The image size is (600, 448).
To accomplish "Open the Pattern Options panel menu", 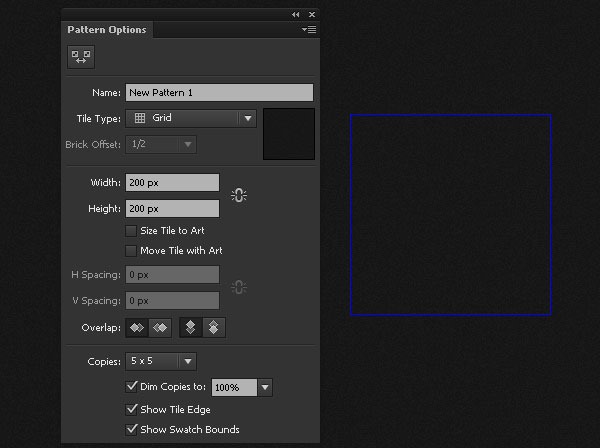I will [x=309, y=30].
